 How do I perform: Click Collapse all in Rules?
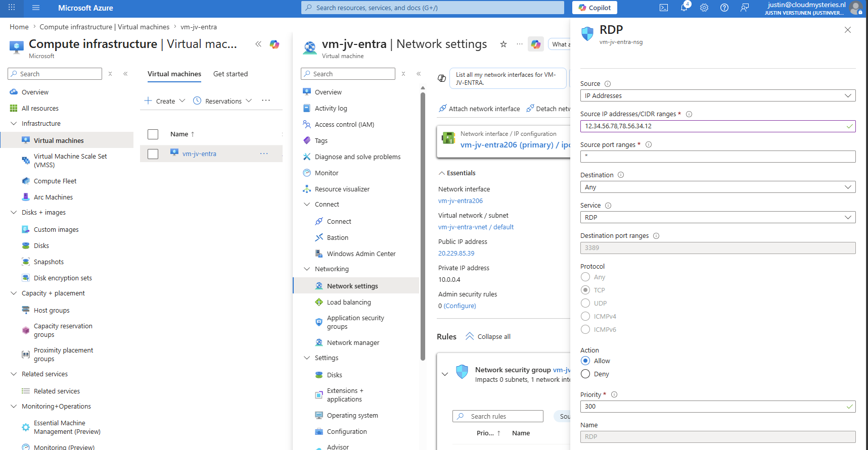coord(488,336)
